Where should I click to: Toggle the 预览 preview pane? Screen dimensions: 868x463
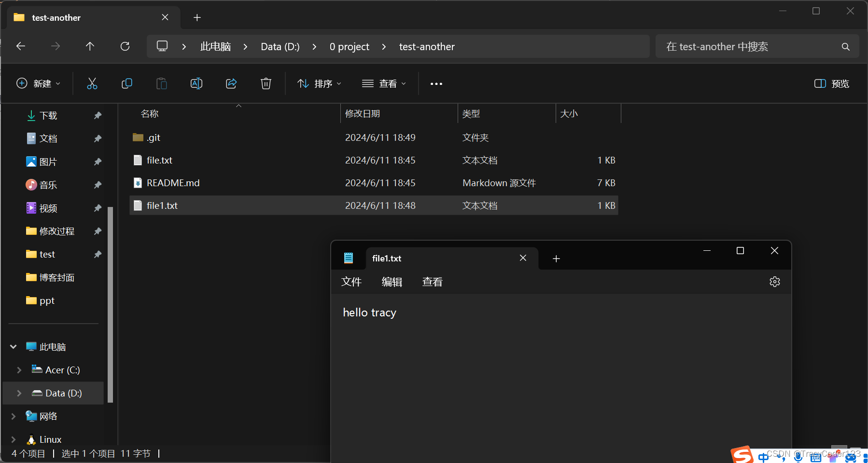pyautogui.click(x=832, y=83)
